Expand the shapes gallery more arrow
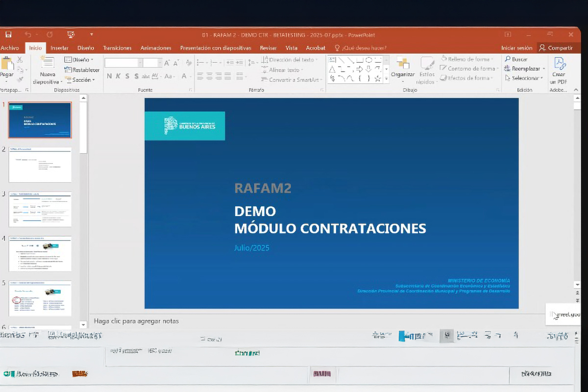 [386, 78]
